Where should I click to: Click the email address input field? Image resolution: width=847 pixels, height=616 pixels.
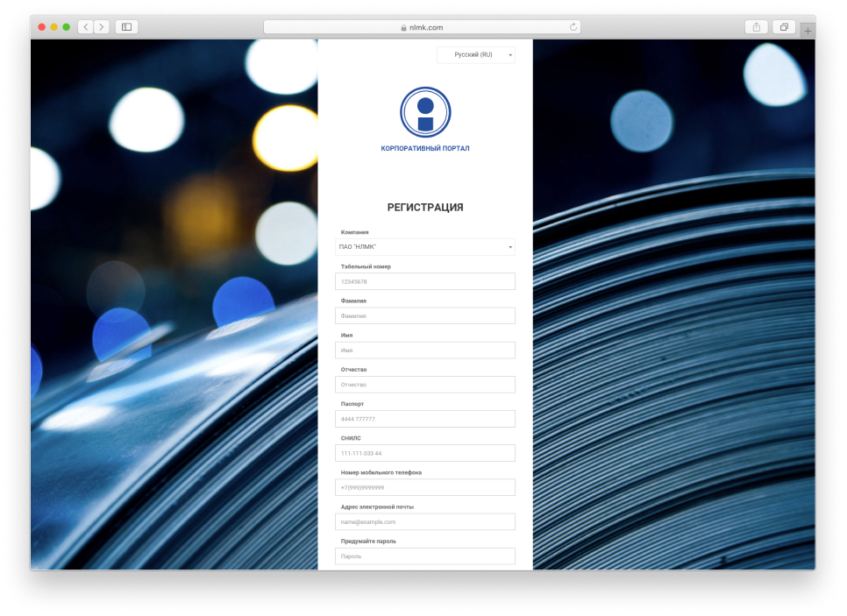coord(425,521)
